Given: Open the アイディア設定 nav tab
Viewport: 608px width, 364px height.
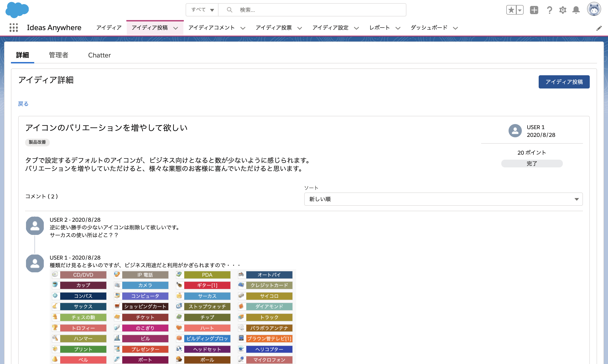Looking at the screenshot, I should click(330, 28).
